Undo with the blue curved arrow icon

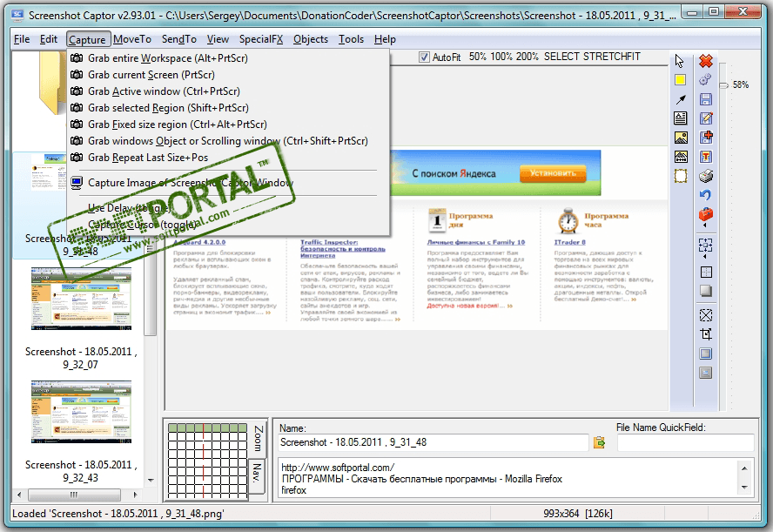point(706,195)
